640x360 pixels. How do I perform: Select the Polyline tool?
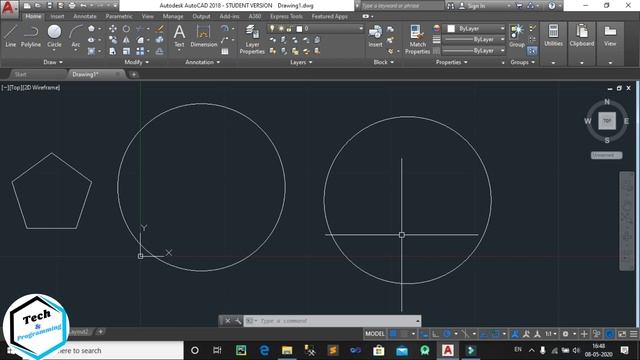(31, 36)
